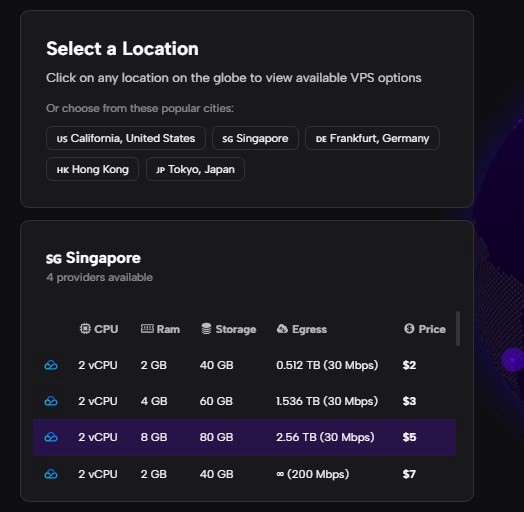Select the 8 GB RAM $5 plan row
Image resolution: width=524 pixels, height=512 pixels.
tap(244, 437)
